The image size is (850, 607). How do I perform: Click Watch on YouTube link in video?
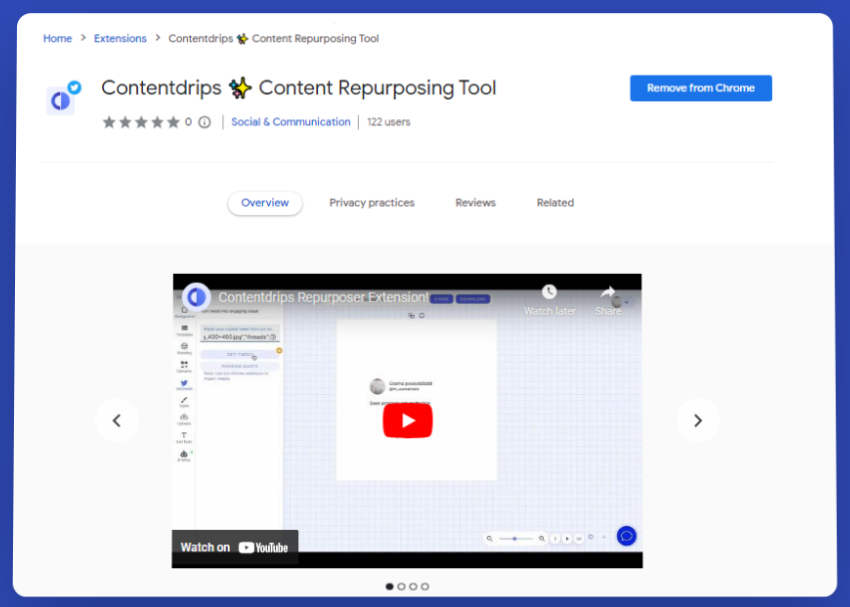234,547
